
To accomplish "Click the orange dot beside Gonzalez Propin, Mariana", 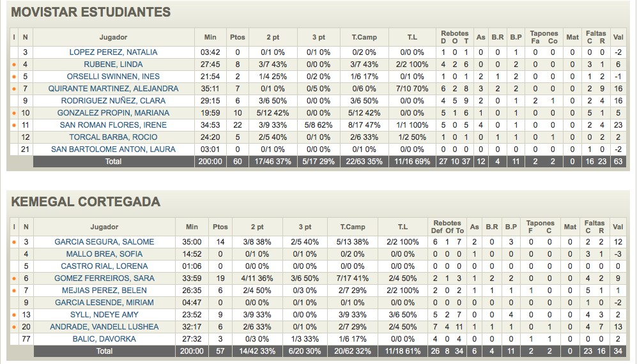I will pos(14,113).
